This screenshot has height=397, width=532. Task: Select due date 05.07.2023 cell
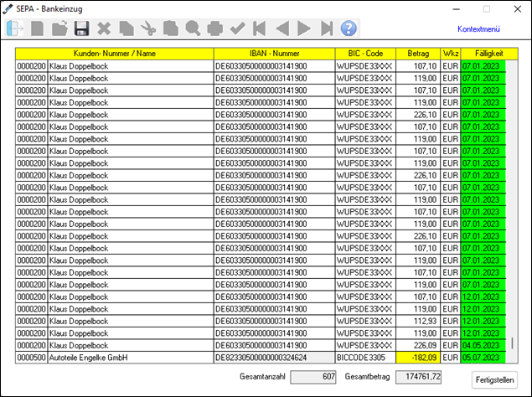coord(483,358)
